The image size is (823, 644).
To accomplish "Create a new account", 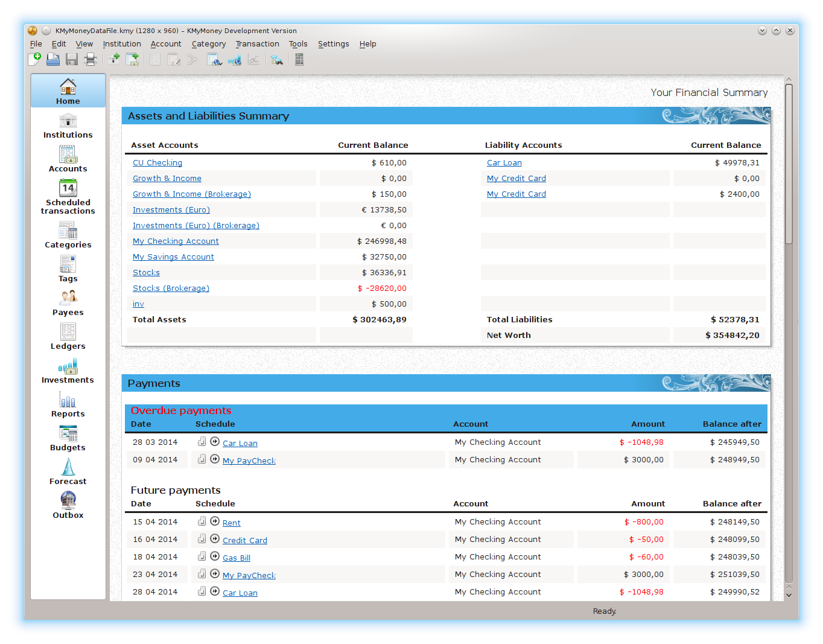I will coord(133,59).
